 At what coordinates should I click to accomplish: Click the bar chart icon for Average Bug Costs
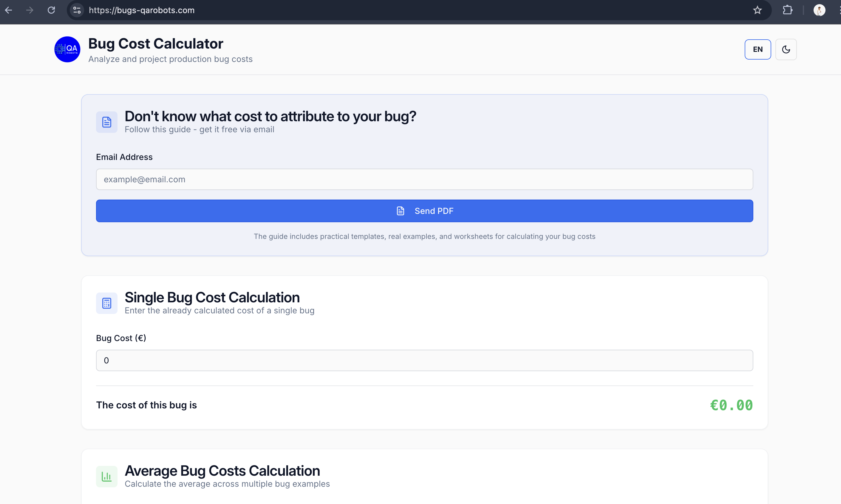click(x=107, y=477)
